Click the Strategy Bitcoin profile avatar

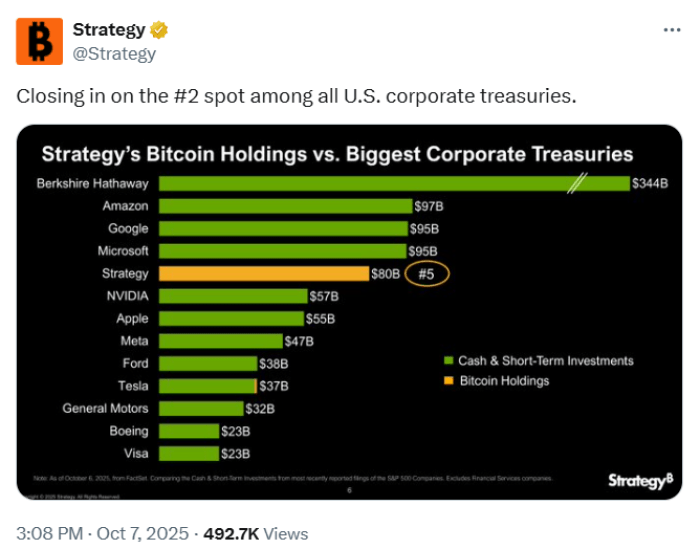pos(39,41)
